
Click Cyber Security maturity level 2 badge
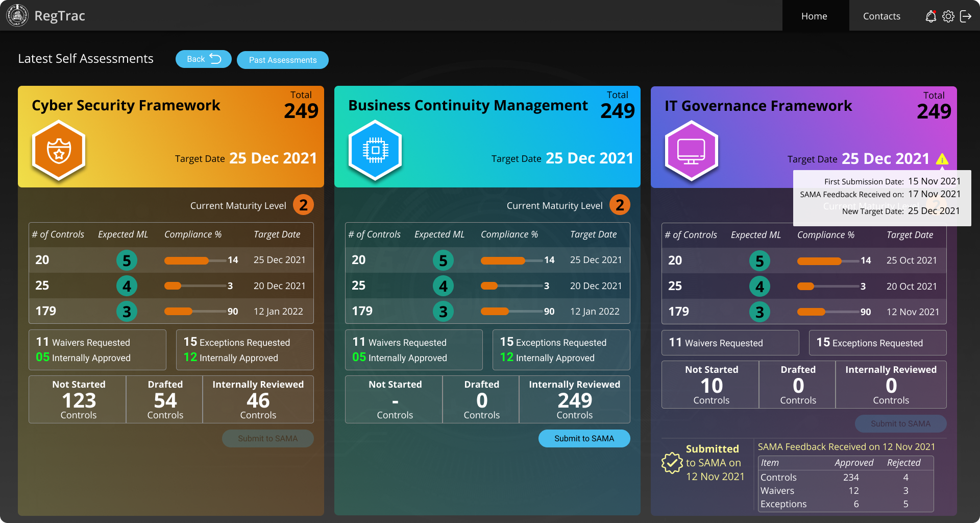(303, 205)
